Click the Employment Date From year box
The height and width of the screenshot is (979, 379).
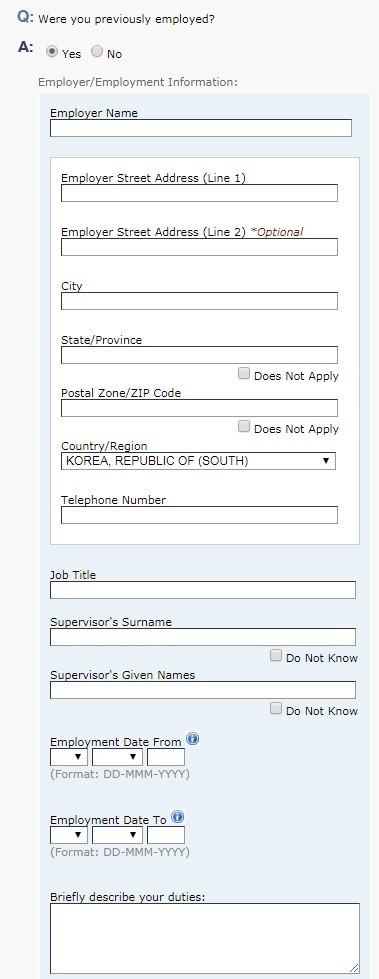pyautogui.click(x=166, y=757)
